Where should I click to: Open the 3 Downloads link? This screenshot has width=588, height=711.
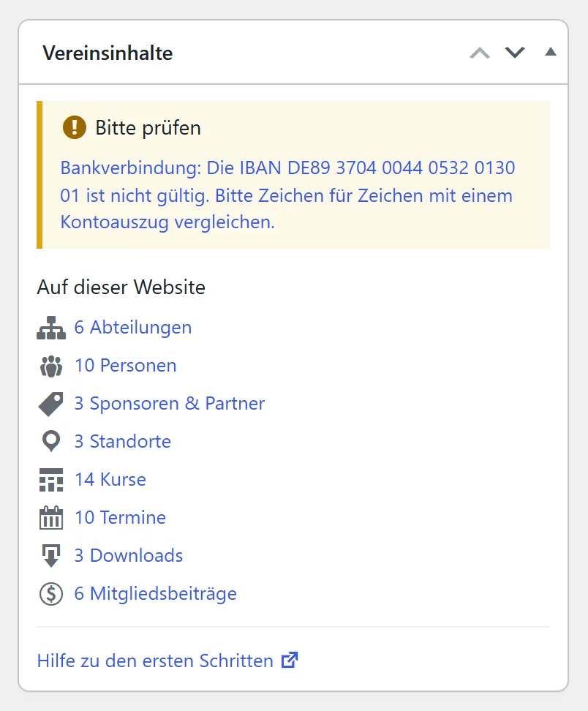128,555
